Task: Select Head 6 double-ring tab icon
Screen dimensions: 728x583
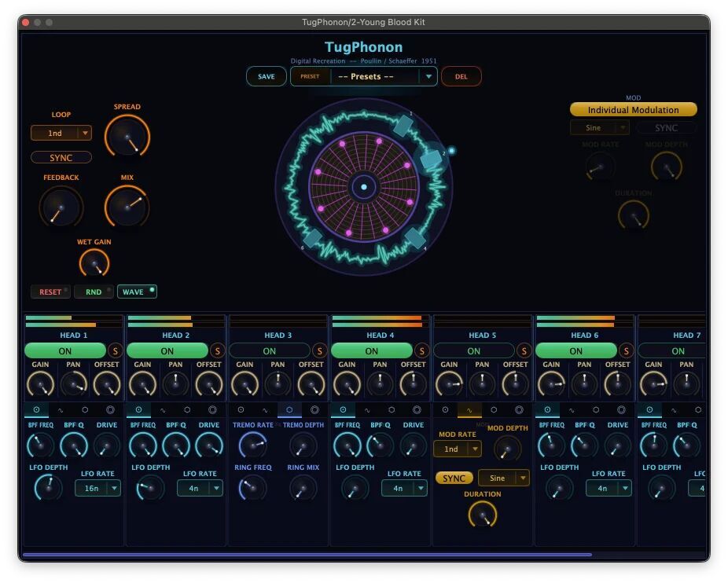Action: pyautogui.click(x=621, y=410)
